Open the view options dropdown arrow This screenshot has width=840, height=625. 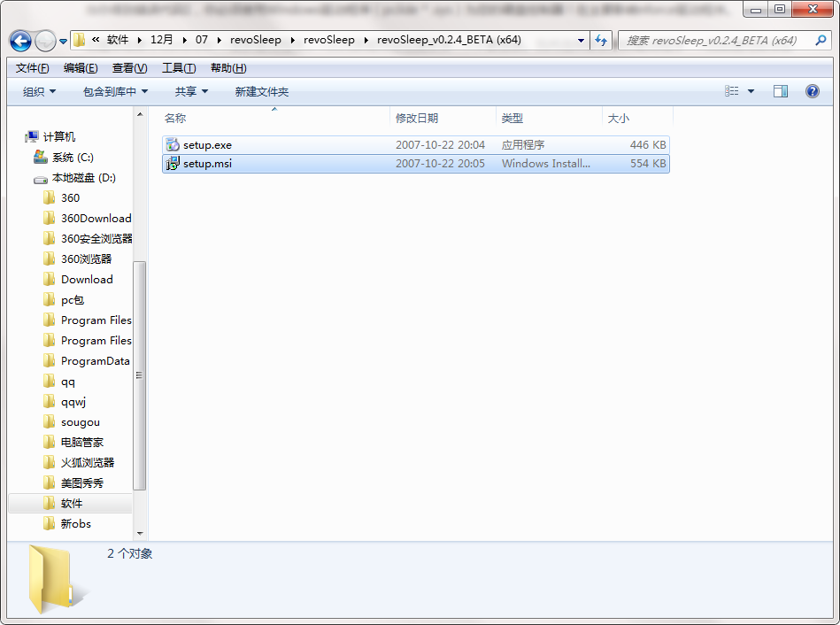point(751,91)
